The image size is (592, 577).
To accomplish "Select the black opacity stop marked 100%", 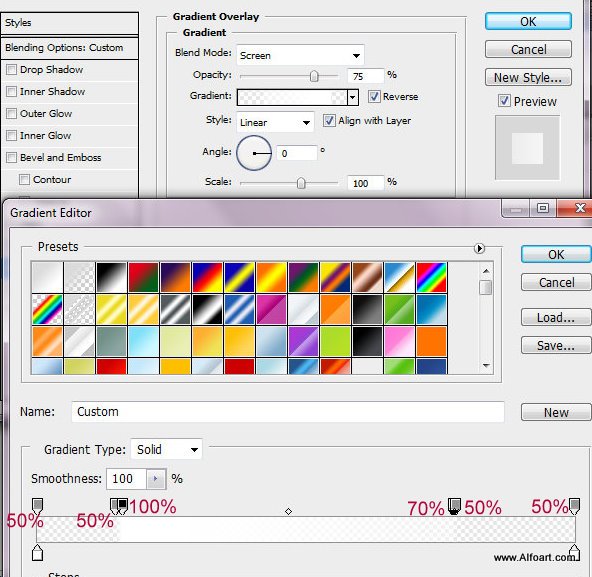I will tap(123, 506).
